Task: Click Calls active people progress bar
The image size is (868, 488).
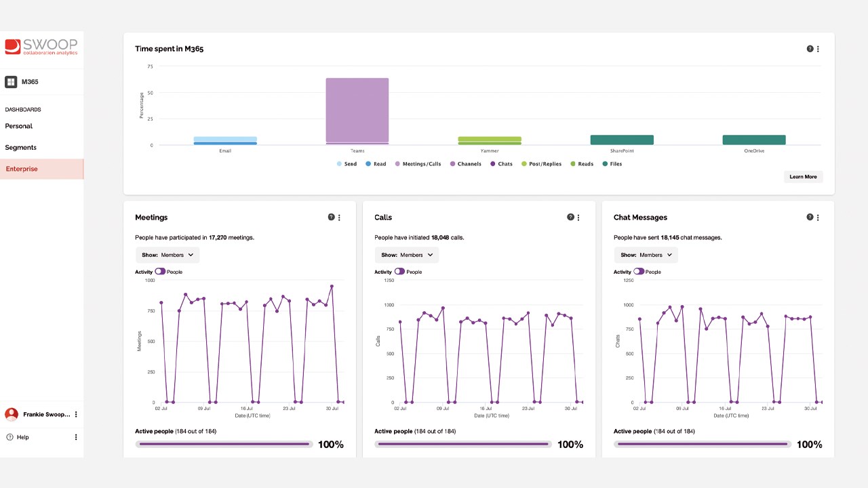Action: tap(463, 444)
